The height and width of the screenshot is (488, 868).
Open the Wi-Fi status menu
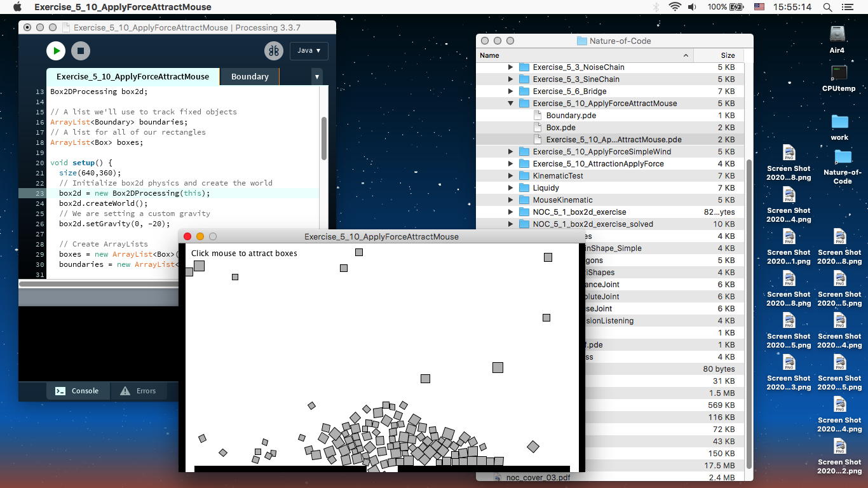[675, 7]
